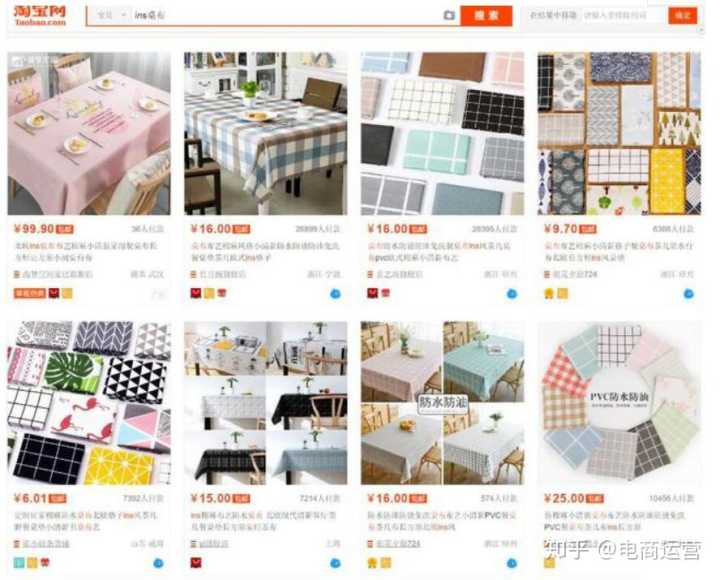
Task: Click the blue Wangwang chat icon under the ¥6.01 item
Action: coord(158,563)
